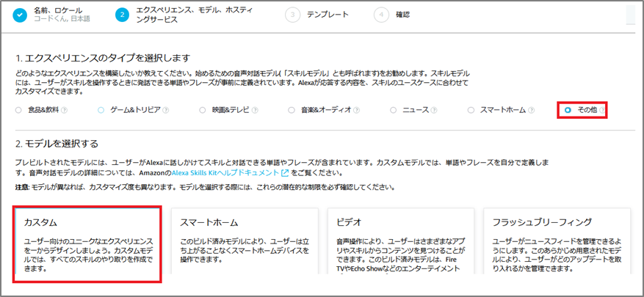Screen dimensions: 644x297
Task: Jump to テンプレート step label
Action: [328, 15]
